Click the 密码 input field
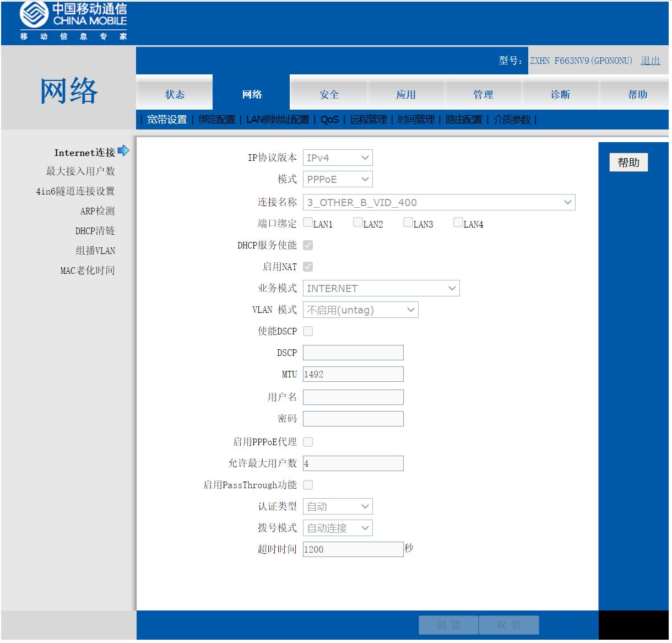Image resolution: width=672 pixels, height=643 pixels. (353, 419)
